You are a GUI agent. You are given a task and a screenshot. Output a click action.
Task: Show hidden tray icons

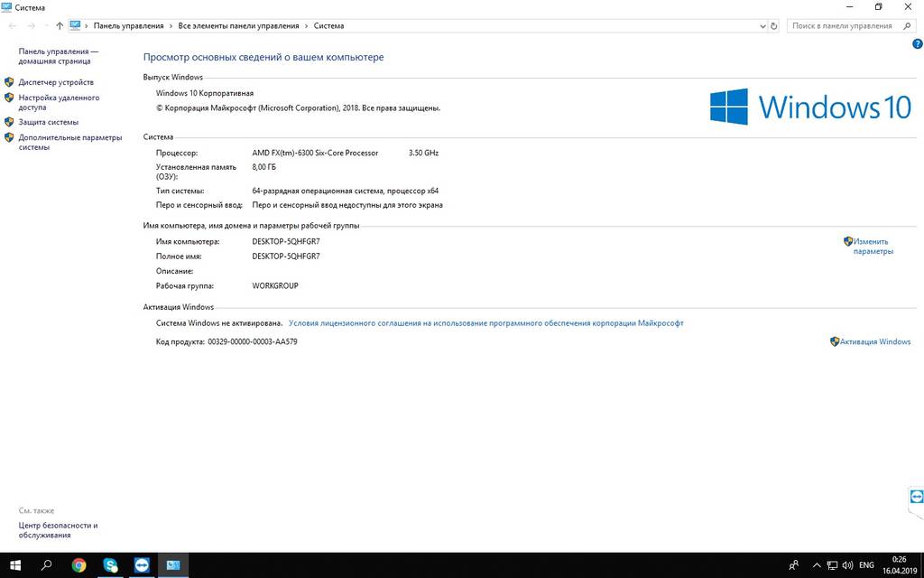[816, 565]
